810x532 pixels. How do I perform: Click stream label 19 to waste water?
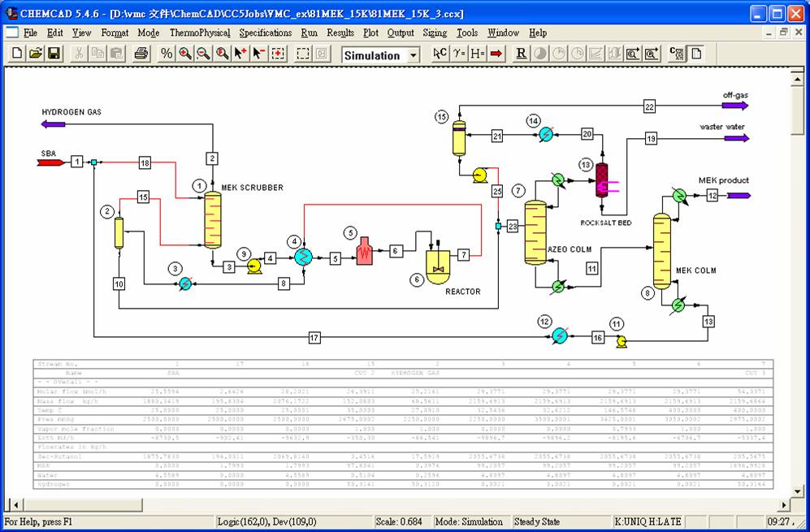[651, 138]
